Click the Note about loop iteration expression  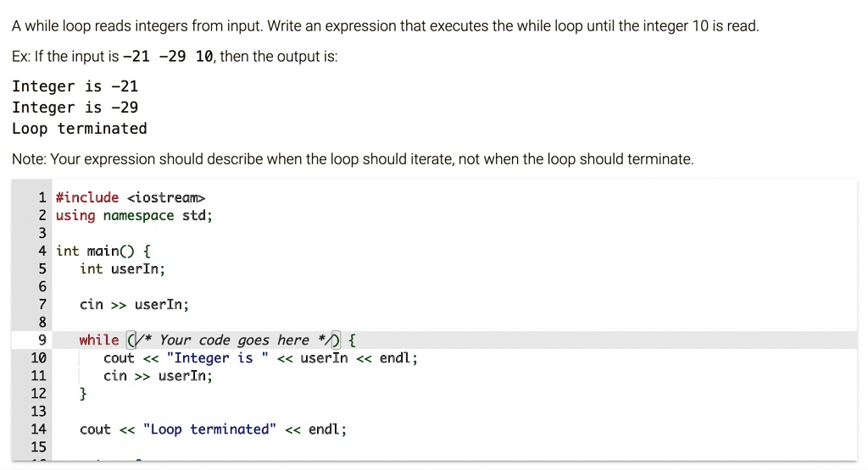[353, 159]
